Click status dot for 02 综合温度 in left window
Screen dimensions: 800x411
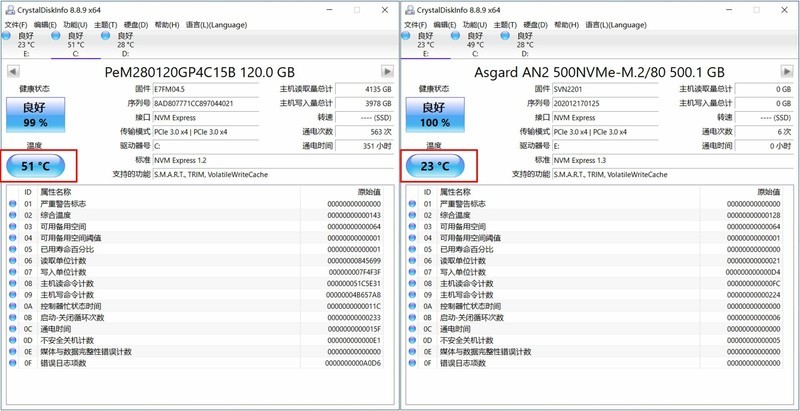(12, 215)
